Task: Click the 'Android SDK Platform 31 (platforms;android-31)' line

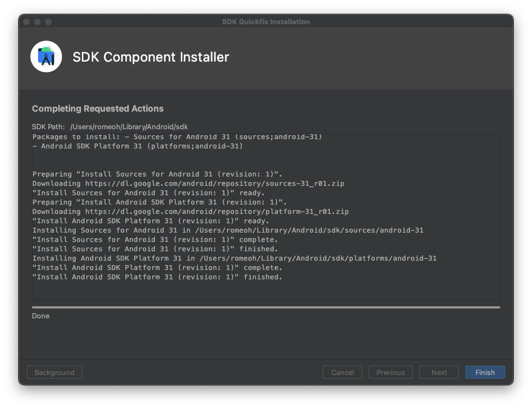Action: click(x=138, y=146)
